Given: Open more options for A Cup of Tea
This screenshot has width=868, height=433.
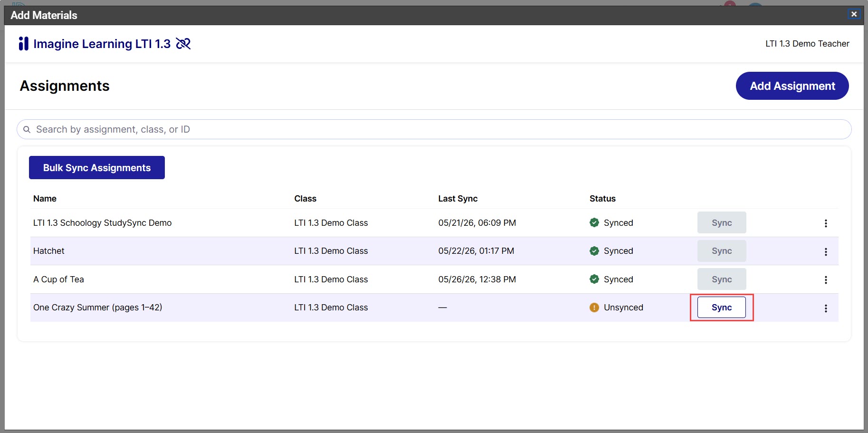Looking at the screenshot, I should coord(826,280).
